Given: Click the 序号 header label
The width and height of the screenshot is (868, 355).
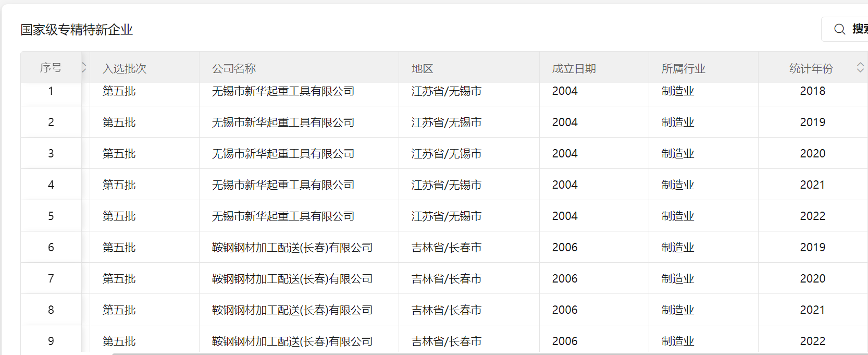Looking at the screenshot, I should point(51,67).
